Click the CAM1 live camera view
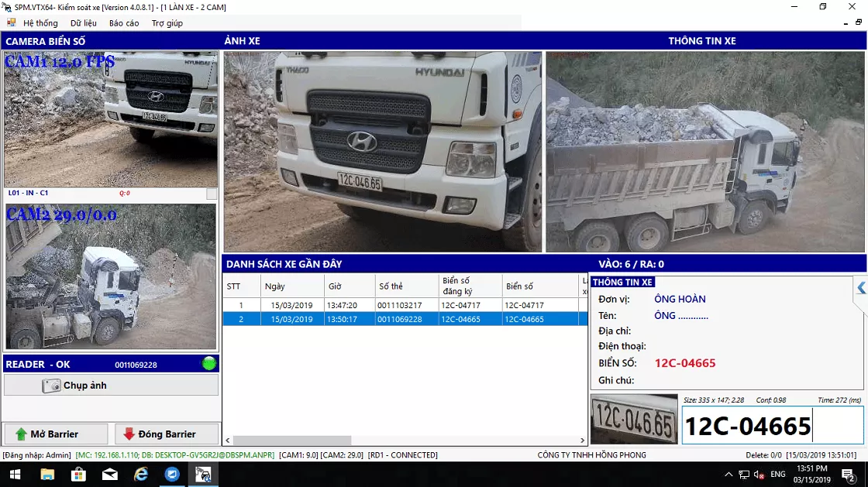Screen dimensions: 868x487 click(111, 119)
